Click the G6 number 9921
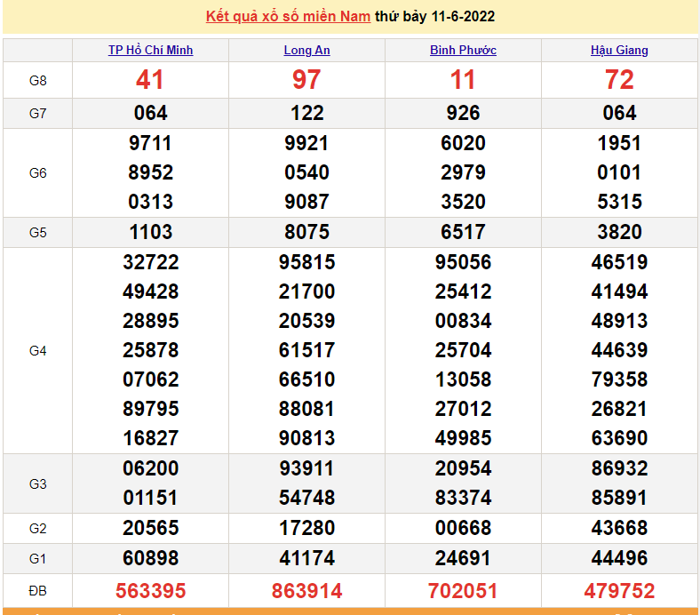 (x=306, y=143)
